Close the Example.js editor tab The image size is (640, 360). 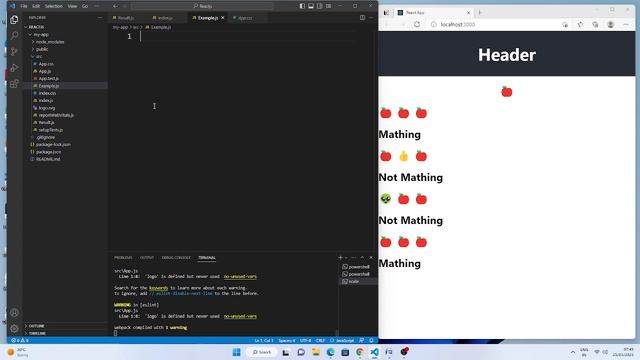(x=222, y=18)
